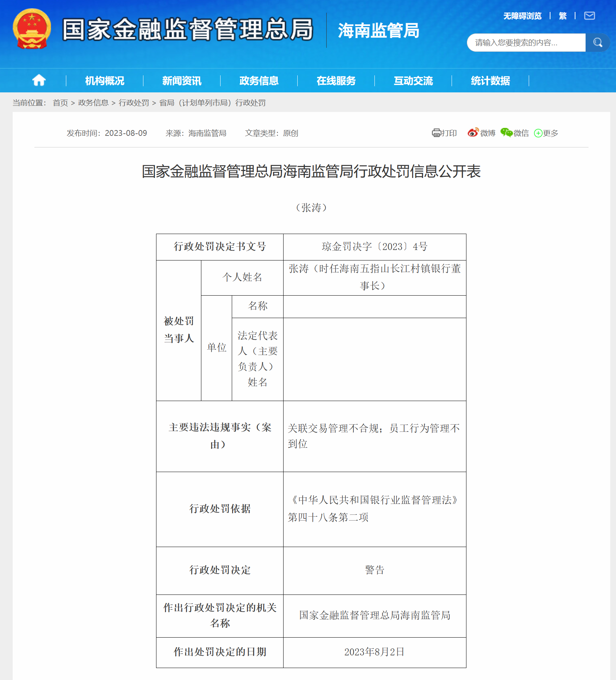Click the 法定代表人（主要负责人）姓名 cell
616x680 pixels.
(x=257, y=359)
